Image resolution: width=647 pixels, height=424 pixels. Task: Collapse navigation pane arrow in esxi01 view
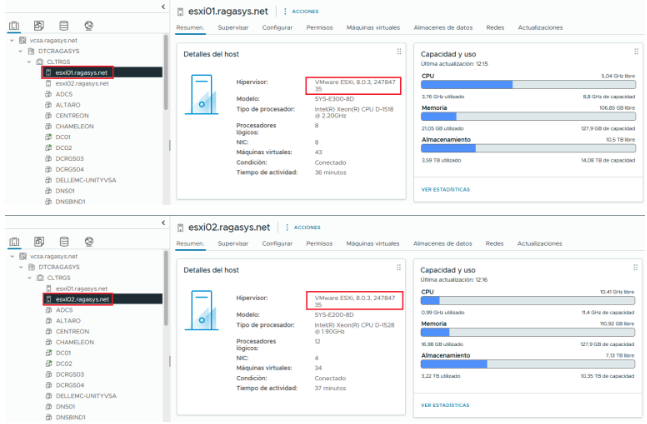point(163,7)
